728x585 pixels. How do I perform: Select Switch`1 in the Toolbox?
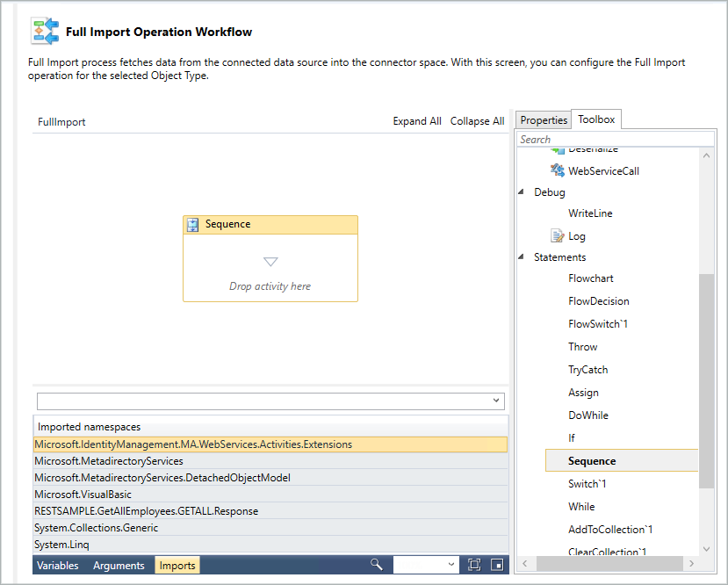587,483
